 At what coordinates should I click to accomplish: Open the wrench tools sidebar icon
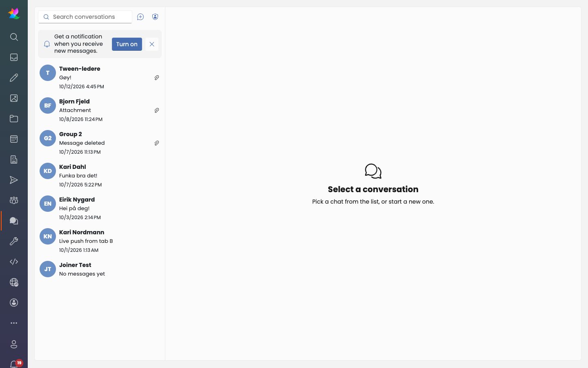point(14,241)
